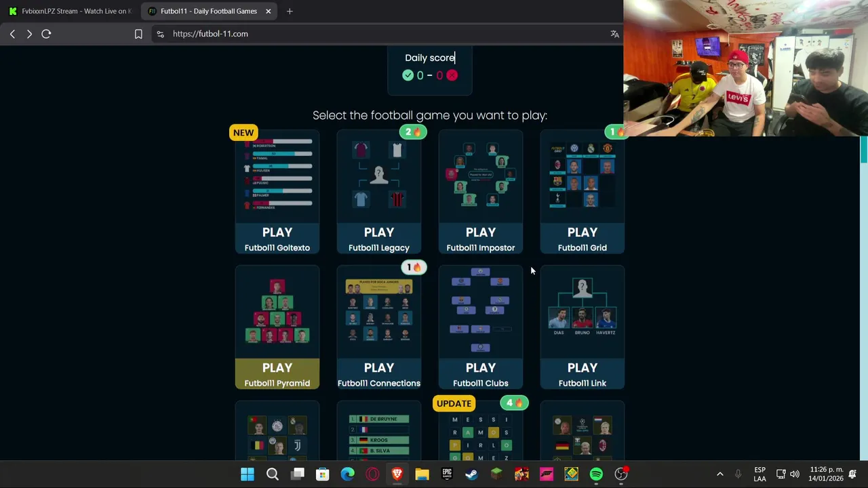Click the streak badge showing 4
This screenshot has height=488, width=868.
tap(514, 403)
